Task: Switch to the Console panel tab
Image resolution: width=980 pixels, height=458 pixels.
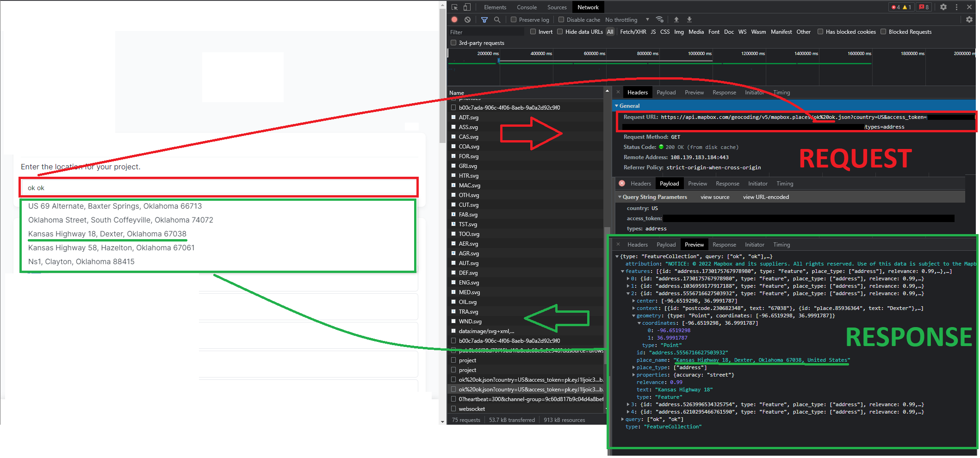Action: (527, 7)
